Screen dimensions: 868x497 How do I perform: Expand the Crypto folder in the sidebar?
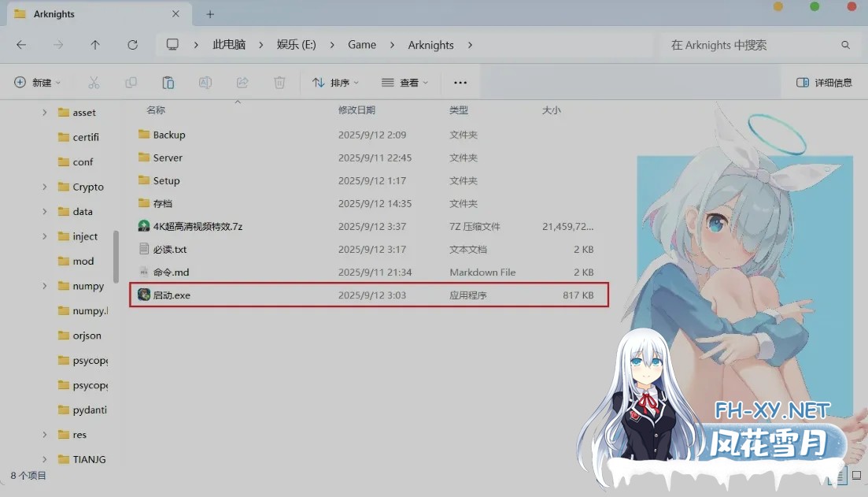[x=45, y=187]
